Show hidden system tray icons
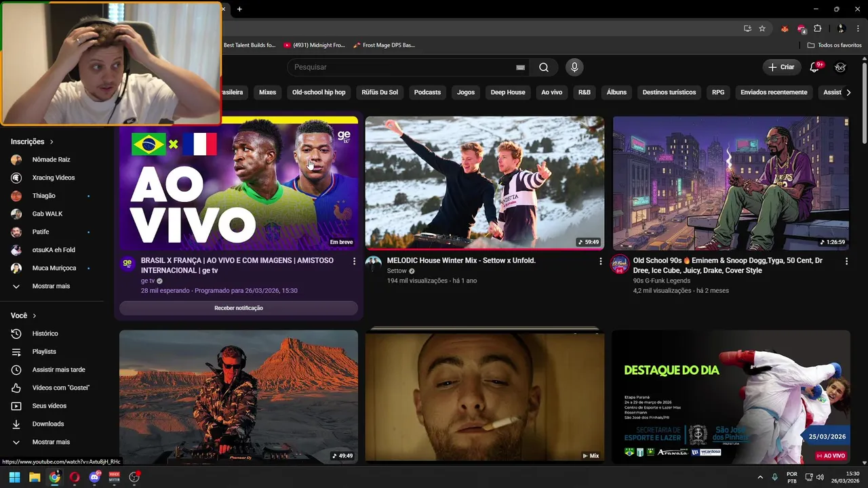868x488 pixels. point(760,477)
